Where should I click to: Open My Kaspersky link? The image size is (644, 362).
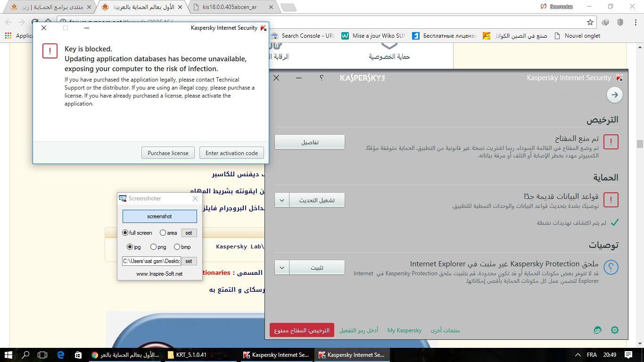pyautogui.click(x=405, y=330)
